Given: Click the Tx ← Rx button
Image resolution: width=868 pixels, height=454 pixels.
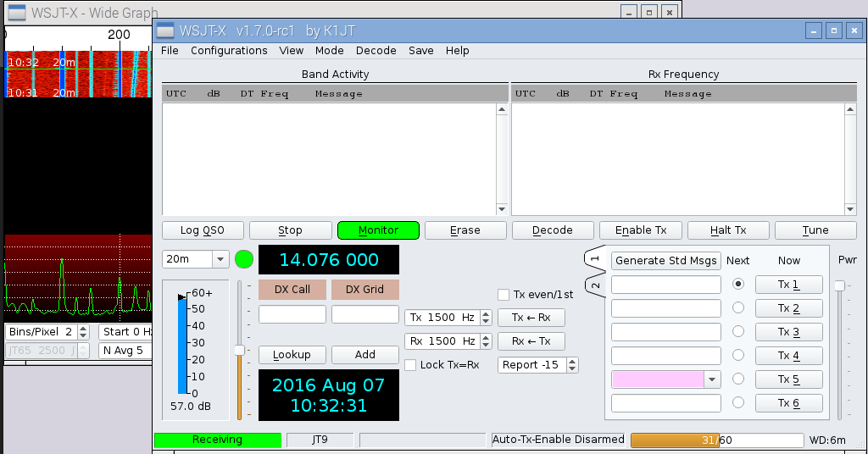Looking at the screenshot, I should [531, 318].
